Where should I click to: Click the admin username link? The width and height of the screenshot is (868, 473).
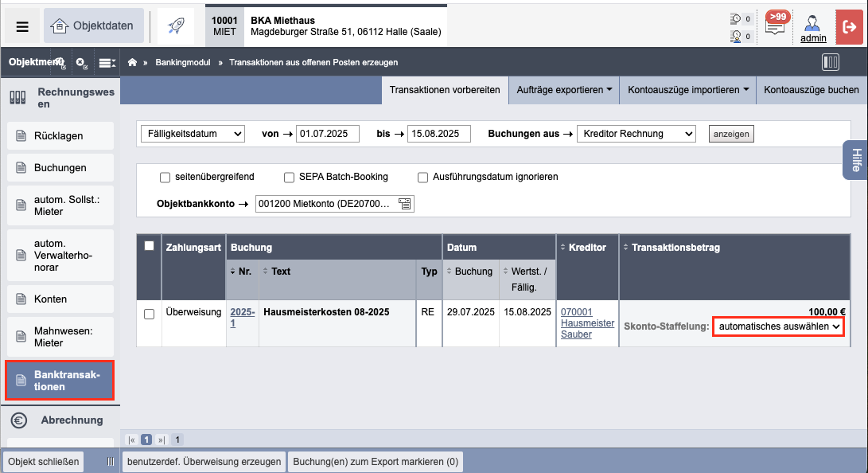(x=813, y=38)
